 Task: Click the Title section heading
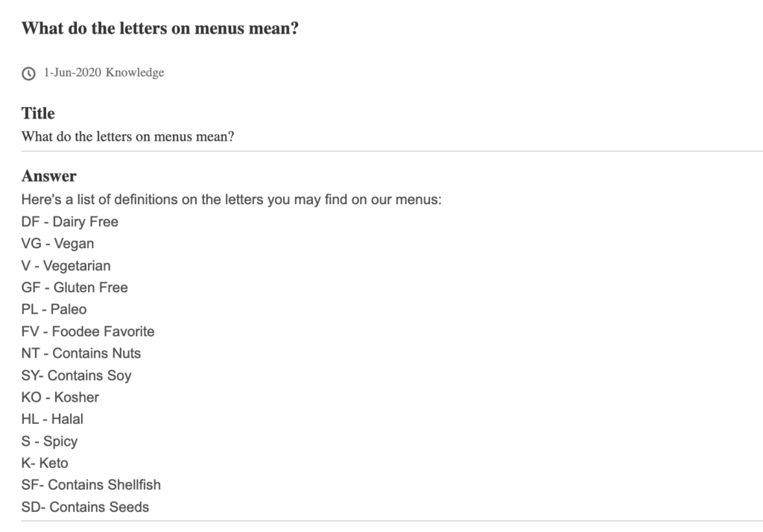(38, 113)
